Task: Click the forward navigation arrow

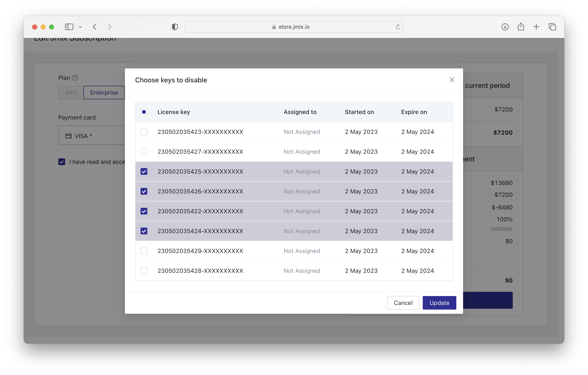Action: point(110,27)
